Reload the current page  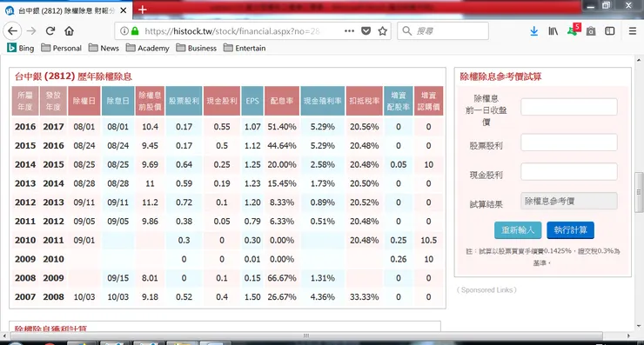pos(50,31)
